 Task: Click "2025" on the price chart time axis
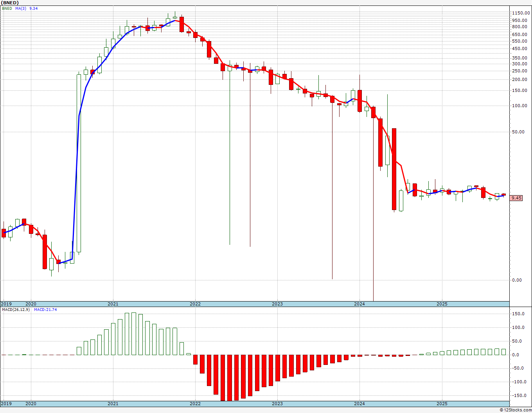click(x=442, y=304)
